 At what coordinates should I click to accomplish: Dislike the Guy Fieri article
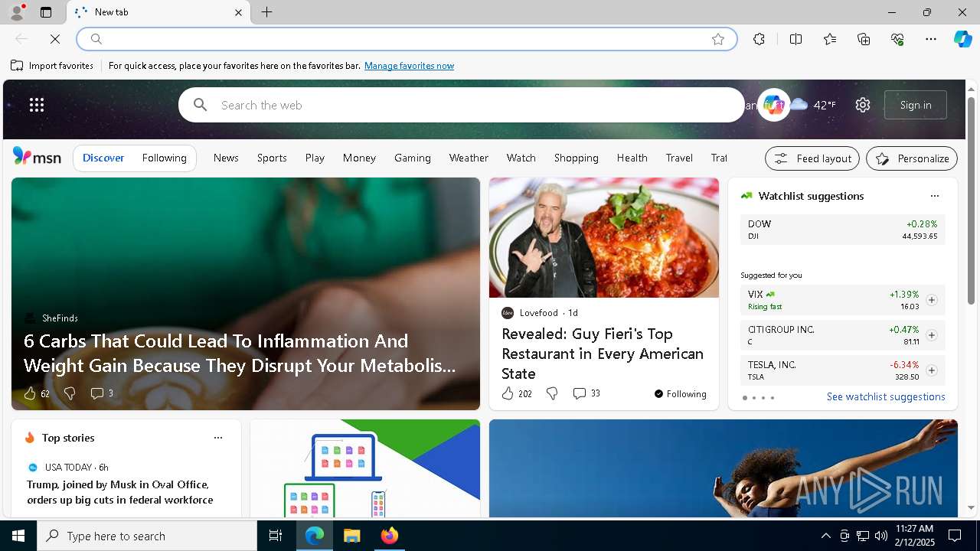(552, 393)
